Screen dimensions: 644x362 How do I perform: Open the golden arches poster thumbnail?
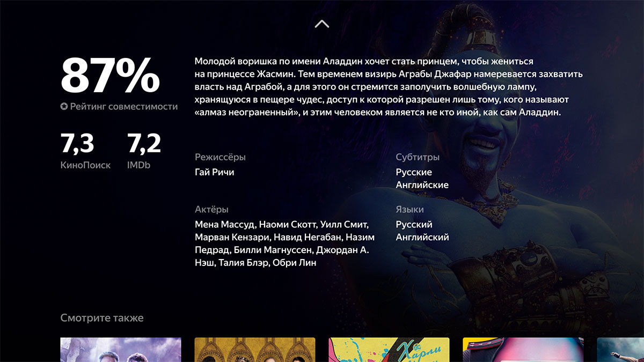255,350
